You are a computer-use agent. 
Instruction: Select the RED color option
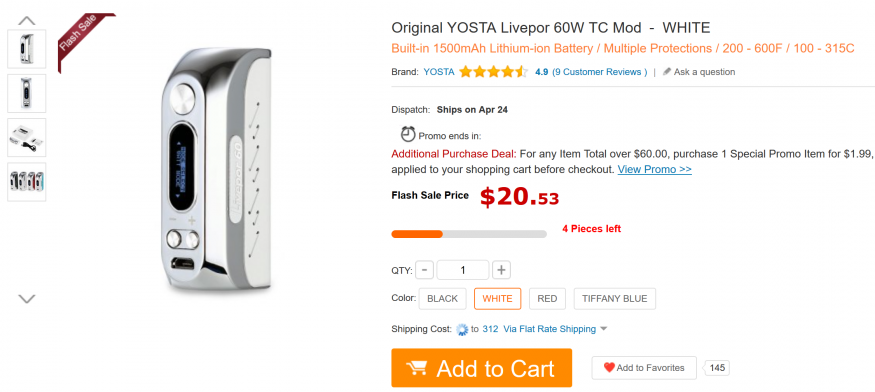(547, 299)
